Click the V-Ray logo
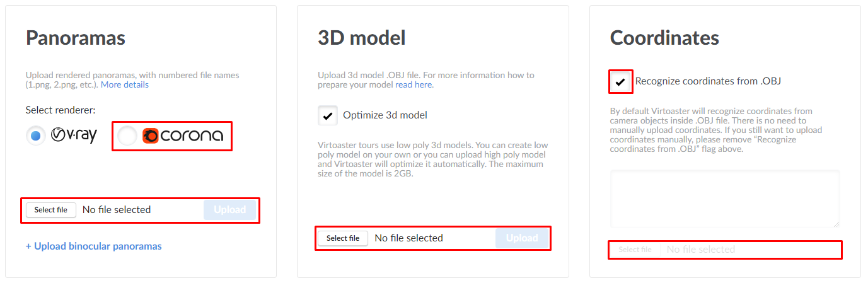 tap(74, 135)
